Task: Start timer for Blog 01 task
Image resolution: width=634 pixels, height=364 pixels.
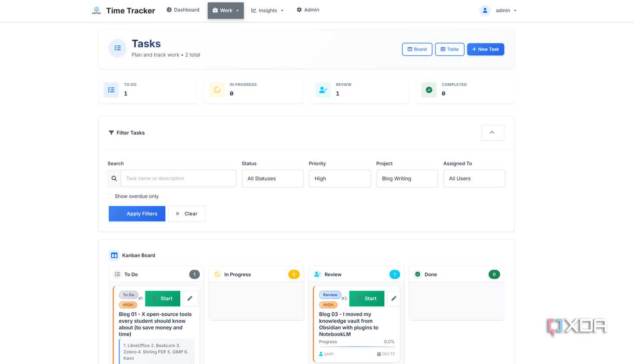Action: pyautogui.click(x=163, y=298)
